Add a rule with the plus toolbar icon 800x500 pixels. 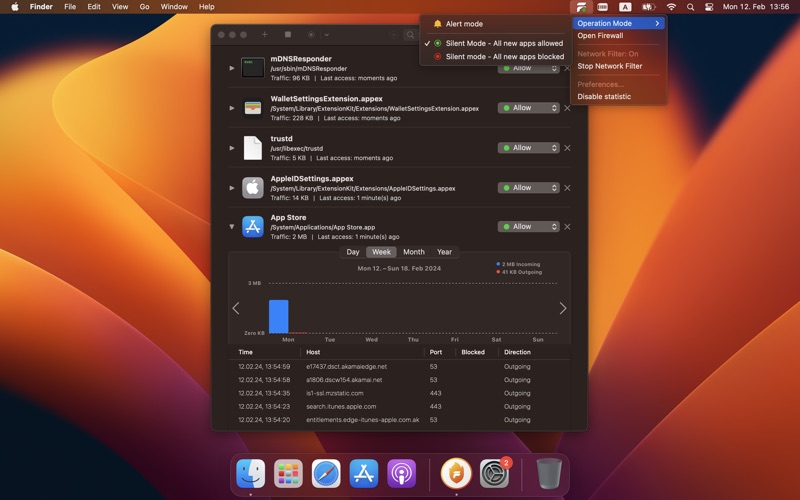(x=264, y=34)
